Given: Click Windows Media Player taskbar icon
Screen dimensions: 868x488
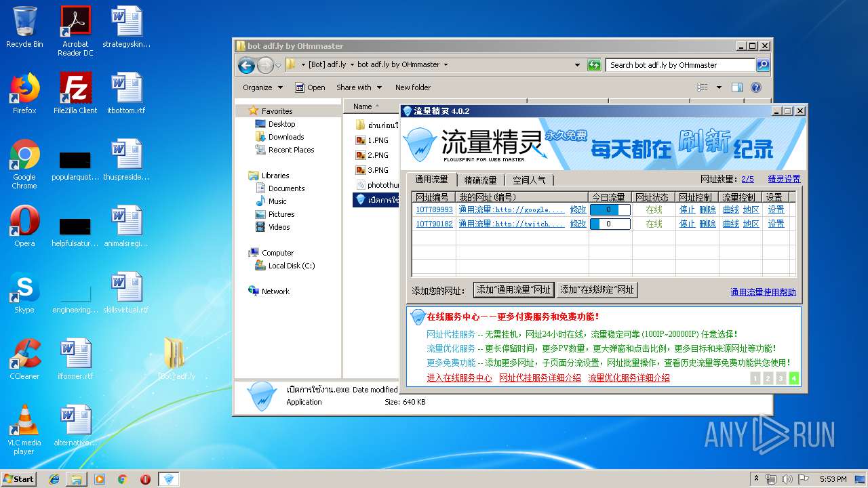Looking at the screenshot, I should pos(100,479).
